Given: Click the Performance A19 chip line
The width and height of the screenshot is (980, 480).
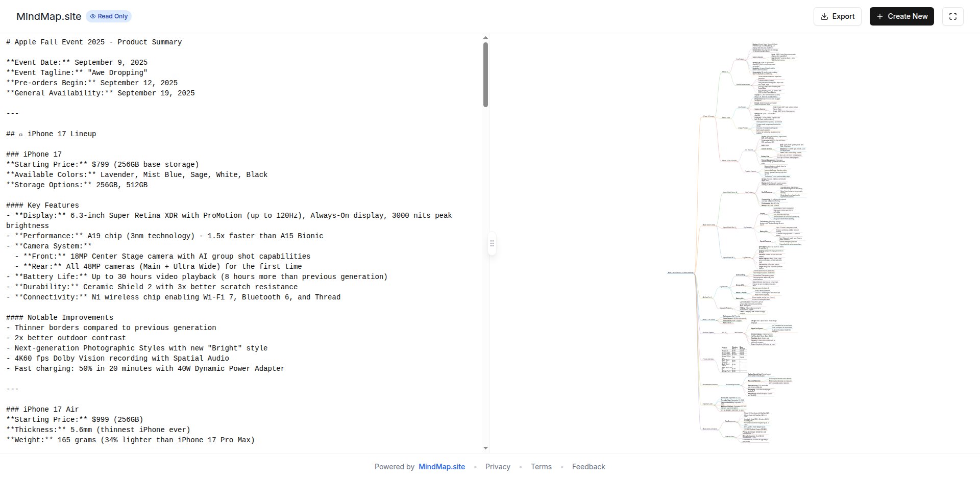Looking at the screenshot, I should 165,236.
